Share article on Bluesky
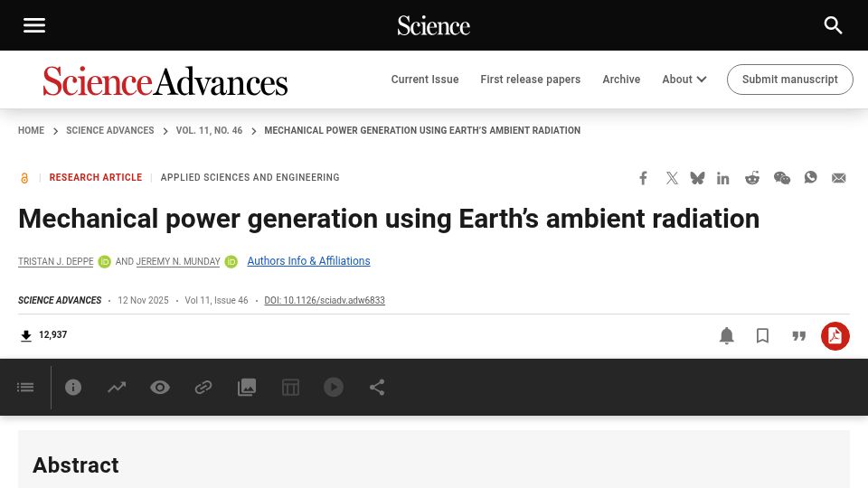 click(x=697, y=178)
